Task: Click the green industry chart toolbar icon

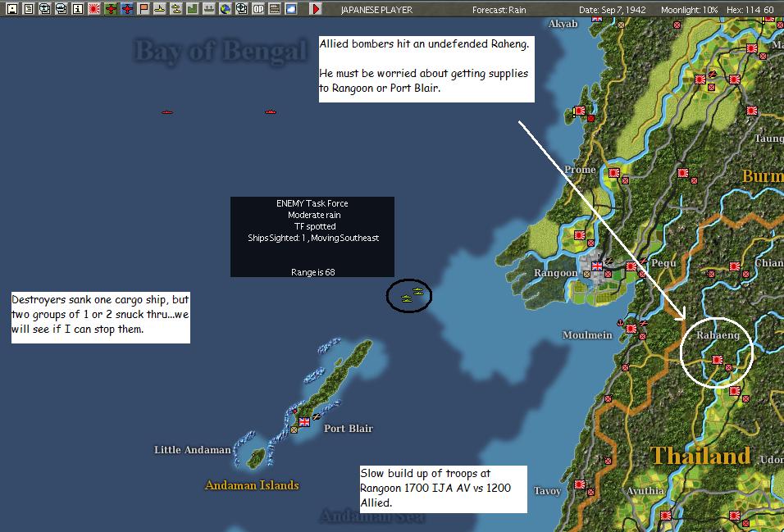Action: pyautogui.click(x=193, y=8)
